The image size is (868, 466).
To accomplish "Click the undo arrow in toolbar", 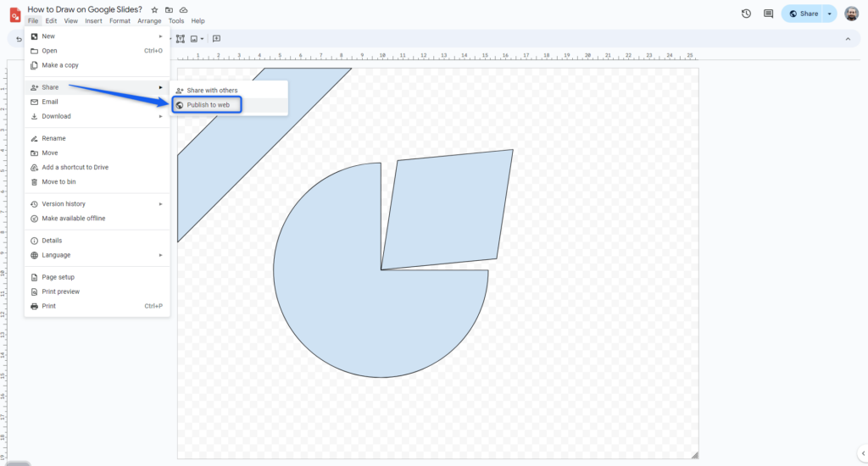I will point(19,39).
